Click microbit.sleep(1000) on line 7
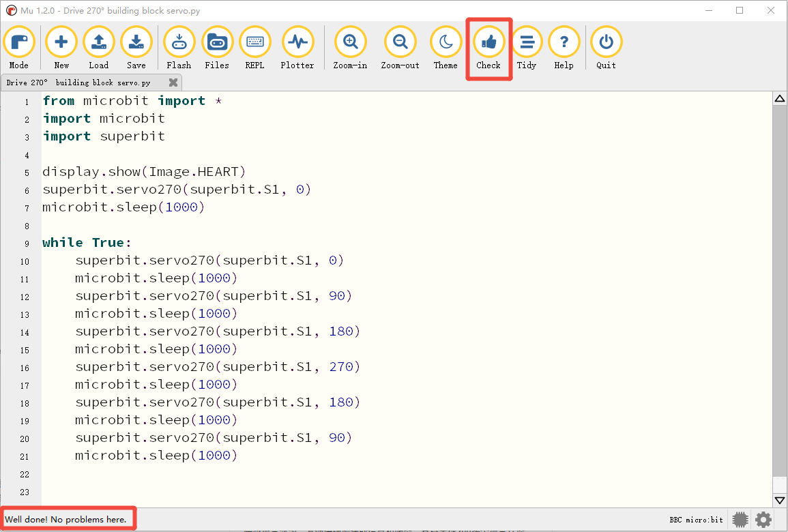The height and width of the screenshot is (532, 788). pyautogui.click(x=123, y=207)
